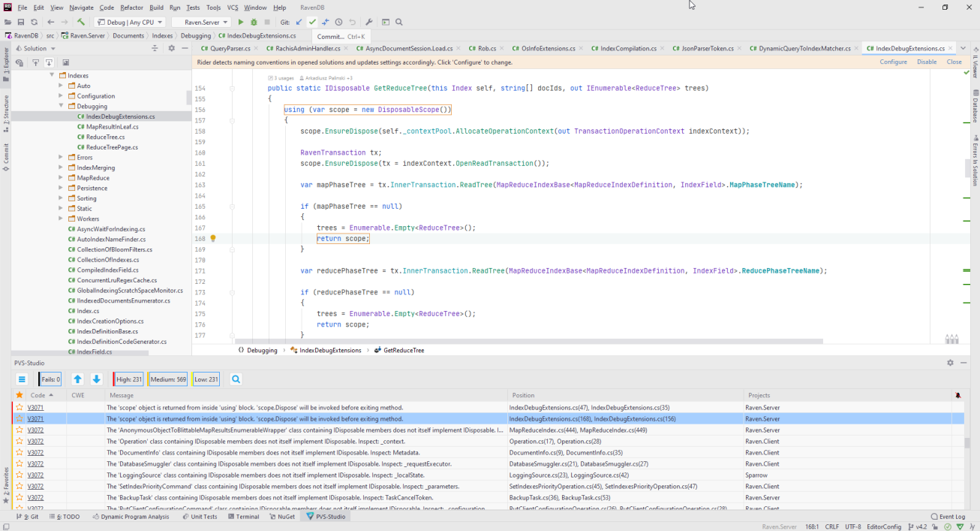The width and height of the screenshot is (980, 531).
Task: Expand the Configuration folder in Solution tree
Action: point(62,96)
